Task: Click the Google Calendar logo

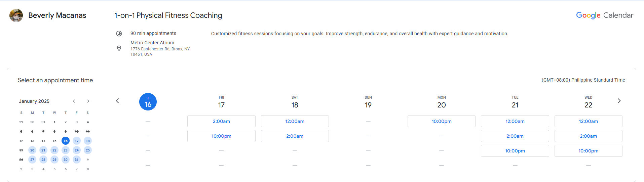Action: pos(604,15)
